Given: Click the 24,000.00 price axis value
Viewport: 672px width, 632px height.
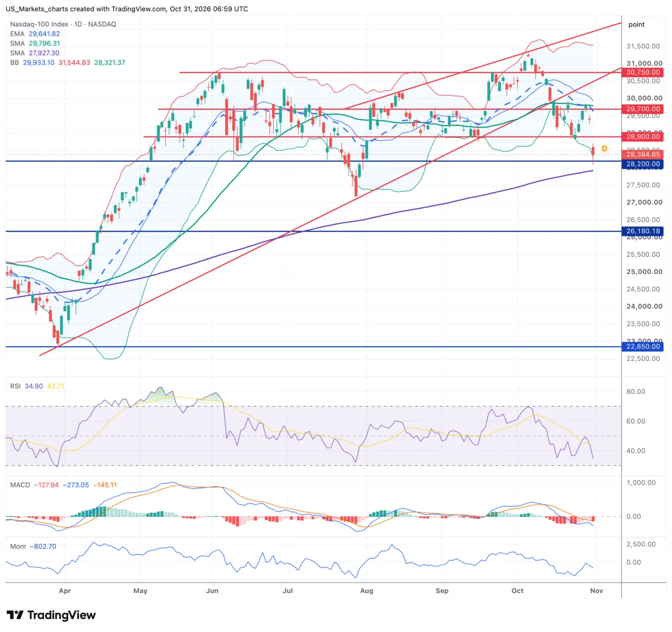Looking at the screenshot, I should tap(644, 306).
